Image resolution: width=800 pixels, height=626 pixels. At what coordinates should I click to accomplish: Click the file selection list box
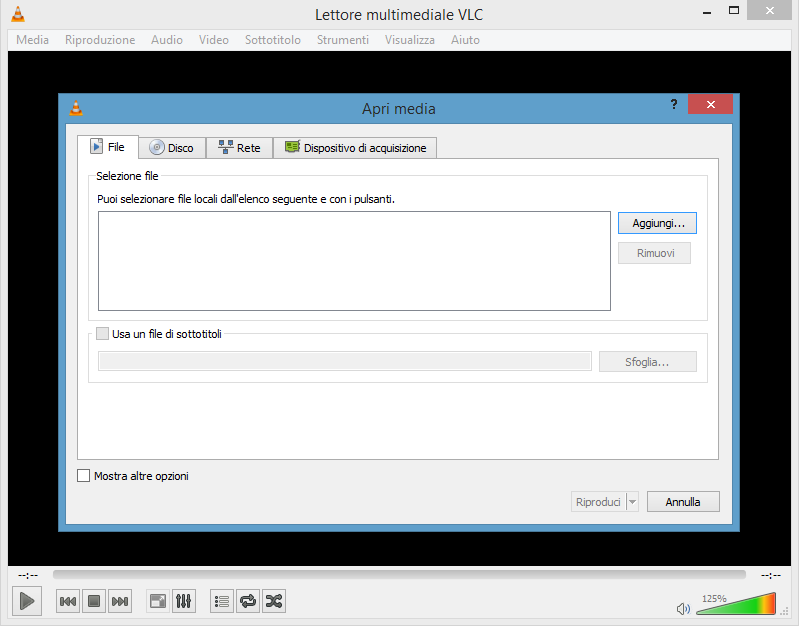(354, 261)
